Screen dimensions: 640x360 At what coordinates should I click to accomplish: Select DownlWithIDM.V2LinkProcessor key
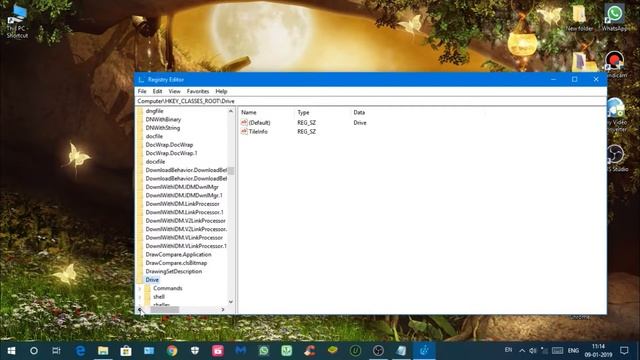[x=186, y=220]
